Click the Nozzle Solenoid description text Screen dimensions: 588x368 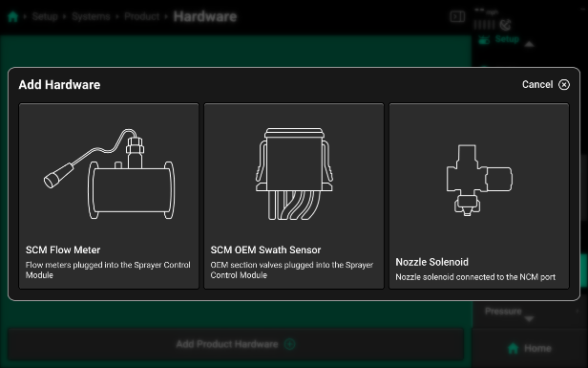pyautogui.click(x=475, y=277)
